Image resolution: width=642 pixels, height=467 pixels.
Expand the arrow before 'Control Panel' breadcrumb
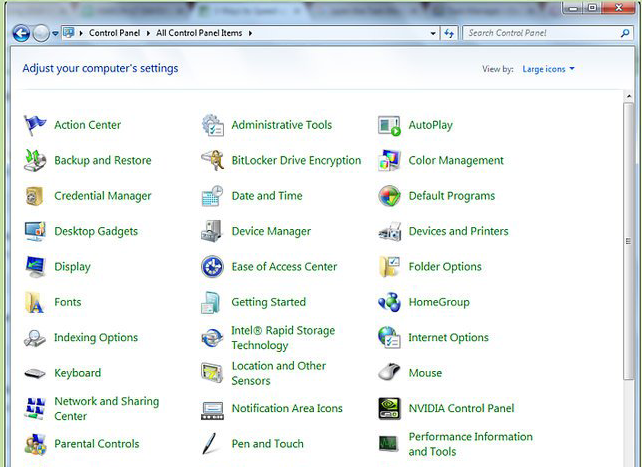pos(81,33)
